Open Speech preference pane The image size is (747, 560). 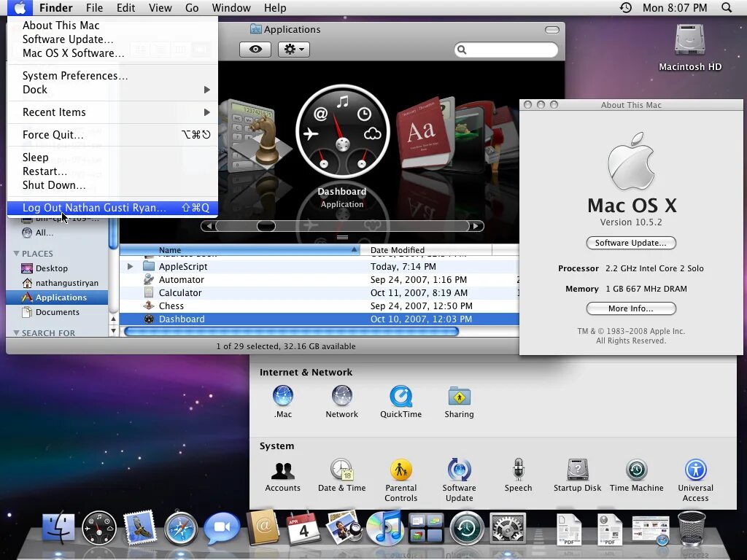pos(519,475)
